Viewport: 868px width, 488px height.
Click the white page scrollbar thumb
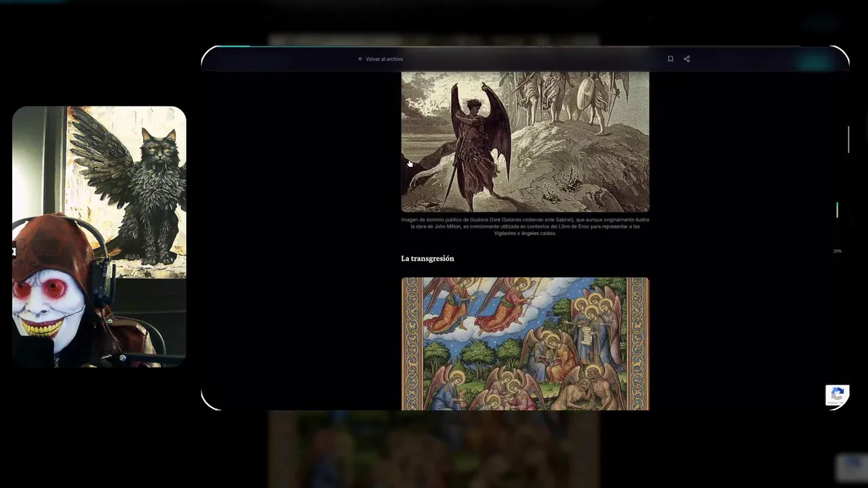click(848, 139)
